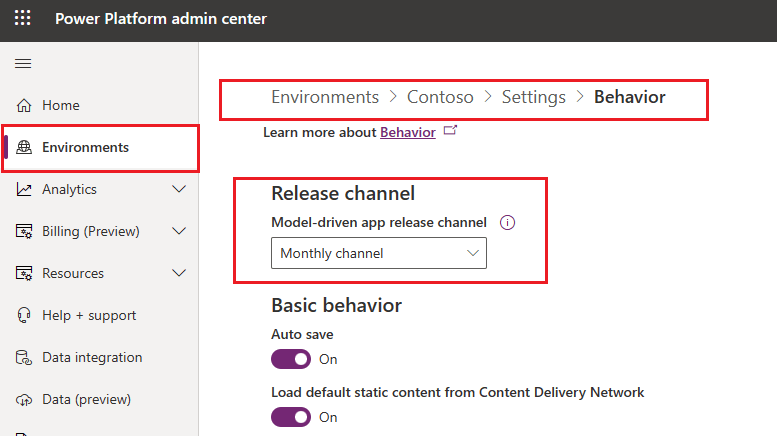
Task: Go to Settings in the breadcrumb
Action: coord(533,97)
